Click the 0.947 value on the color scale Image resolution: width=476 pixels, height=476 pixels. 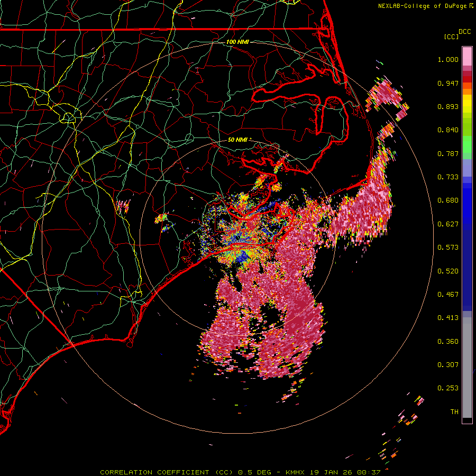[x=448, y=83]
